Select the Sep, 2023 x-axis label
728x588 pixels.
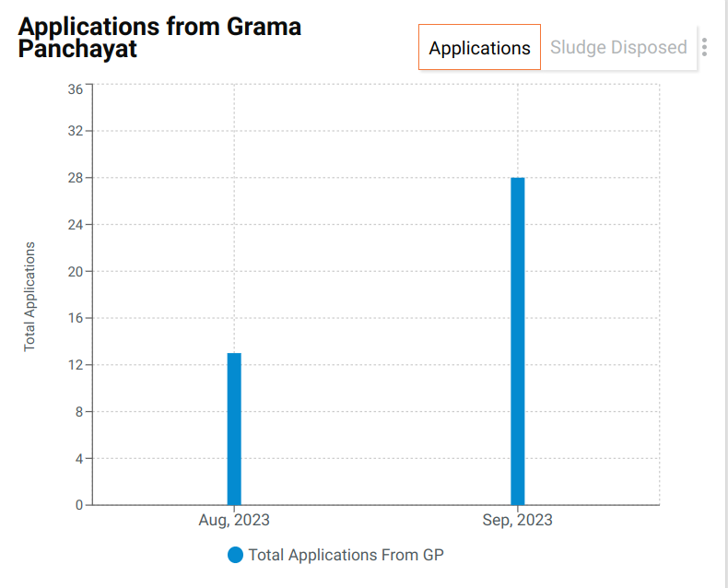click(x=518, y=521)
